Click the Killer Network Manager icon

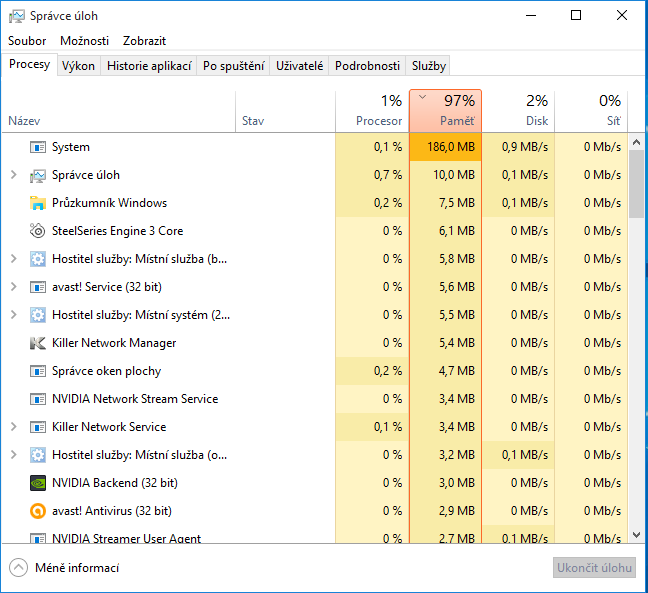38,343
